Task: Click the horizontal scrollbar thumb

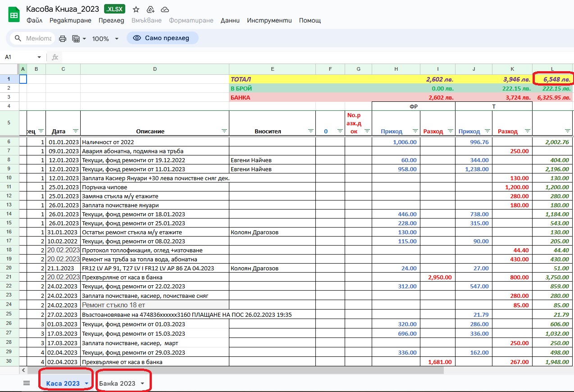Action: coord(235,370)
